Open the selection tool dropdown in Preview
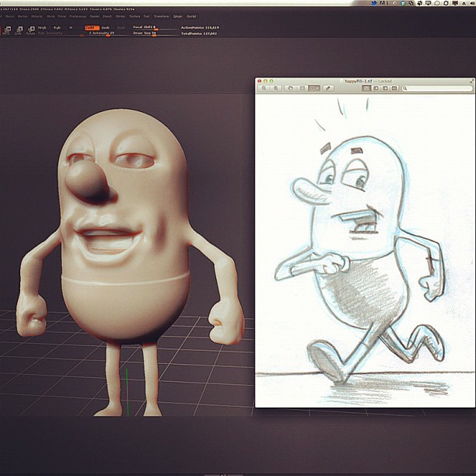 tap(314, 88)
